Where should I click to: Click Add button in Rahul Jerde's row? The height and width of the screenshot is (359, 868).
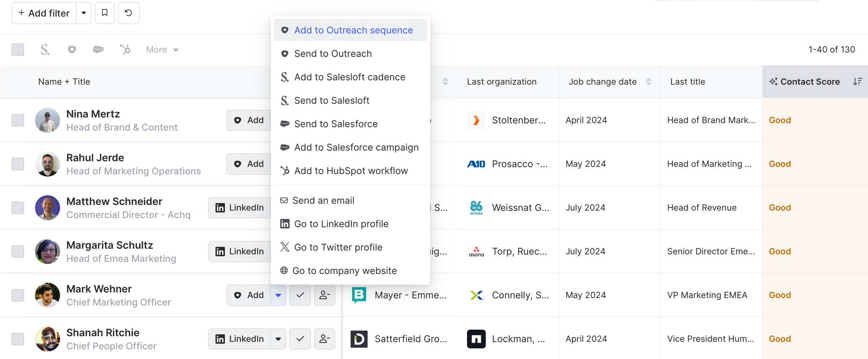(249, 164)
